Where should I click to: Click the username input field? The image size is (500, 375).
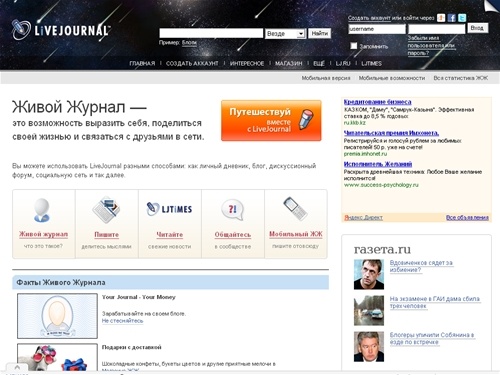pyautogui.click(x=377, y=29)
